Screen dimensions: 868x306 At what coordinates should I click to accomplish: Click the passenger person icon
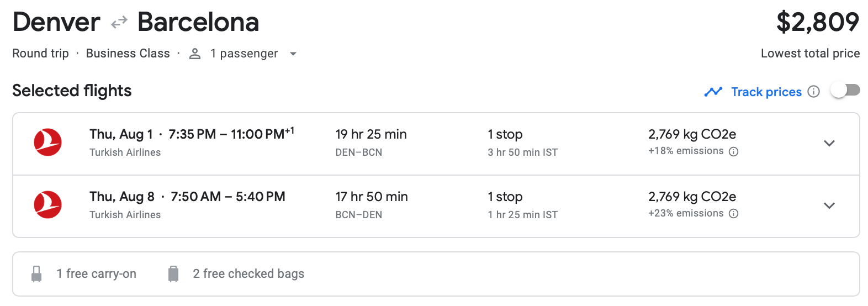pos(194,54)
